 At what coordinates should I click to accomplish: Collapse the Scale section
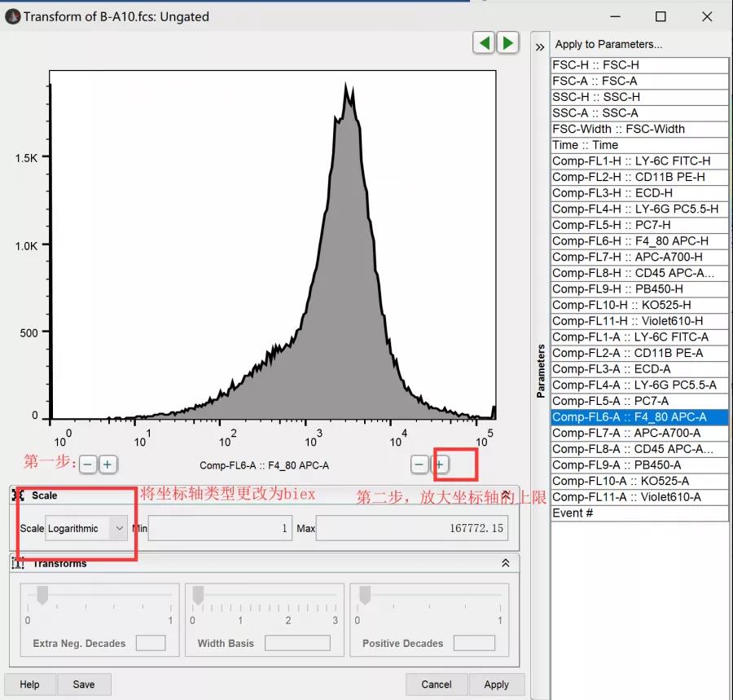tap(506, 495)
